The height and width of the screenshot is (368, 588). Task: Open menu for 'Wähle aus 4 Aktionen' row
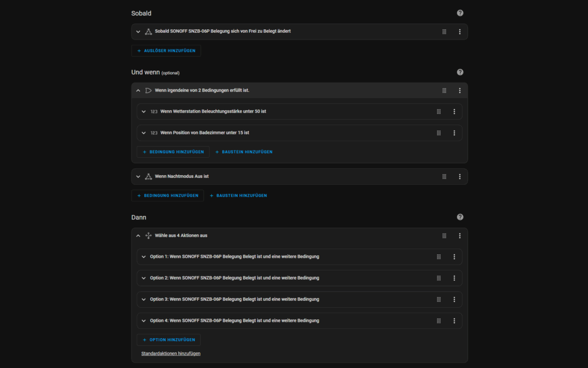click(460, 236)
